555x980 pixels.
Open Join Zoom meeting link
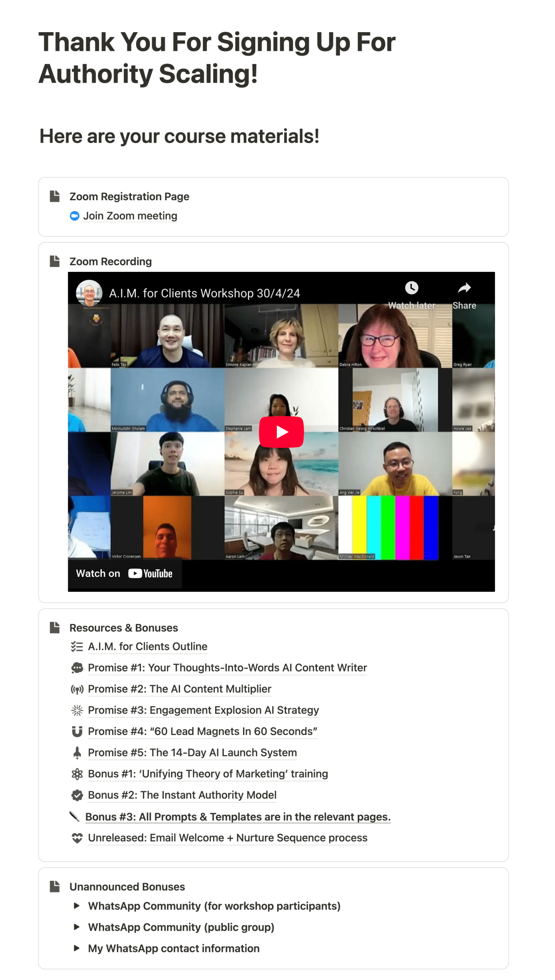click(x=130, y=216)
